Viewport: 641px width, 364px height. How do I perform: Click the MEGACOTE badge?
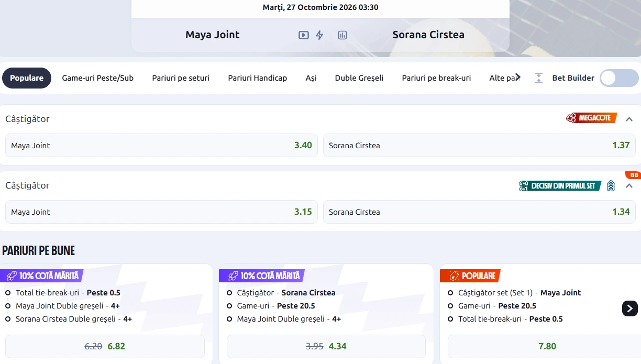click(x=591, y=118)
